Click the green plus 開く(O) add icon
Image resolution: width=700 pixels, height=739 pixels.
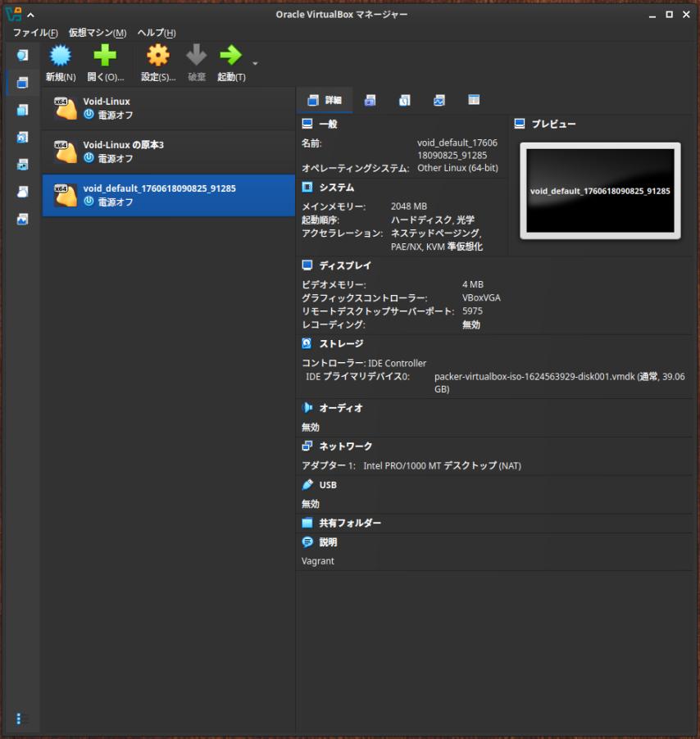[105, 56]
